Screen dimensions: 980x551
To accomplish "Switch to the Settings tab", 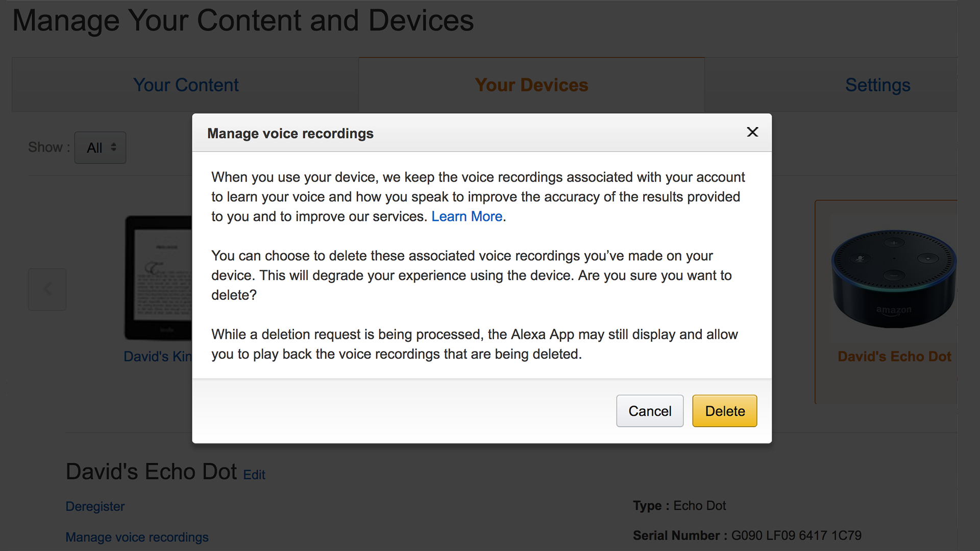I will coord(877,85).
